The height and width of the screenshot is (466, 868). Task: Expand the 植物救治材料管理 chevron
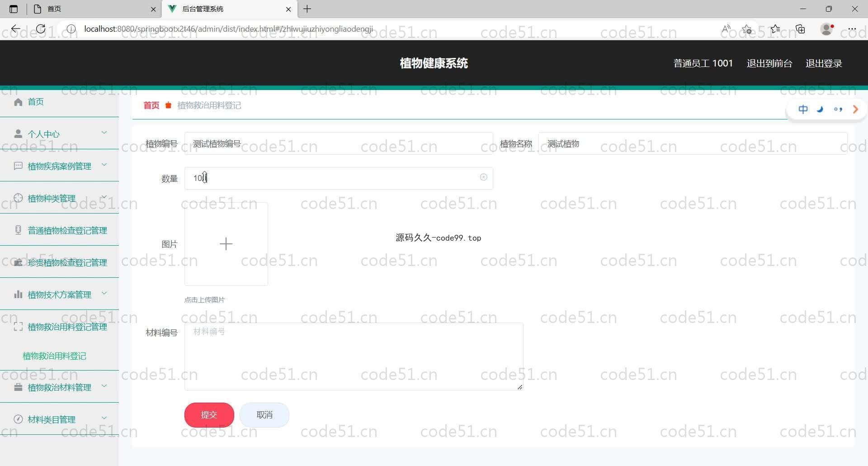point(104,386)
